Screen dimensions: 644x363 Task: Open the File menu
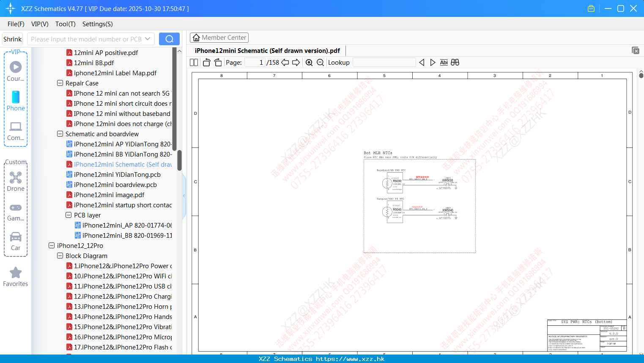click(16, 24)
